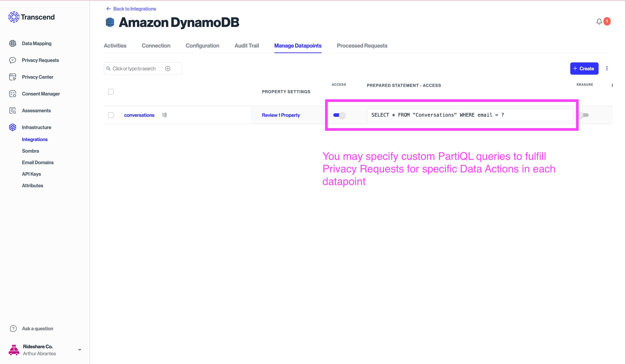This screenshot has width=625, height=364.
Task: Switch to the Processed Requests tab
Action: (362, 45)
